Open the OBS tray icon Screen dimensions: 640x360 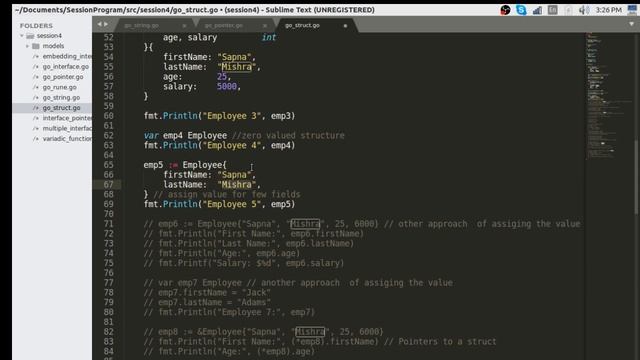pos(505,10)
